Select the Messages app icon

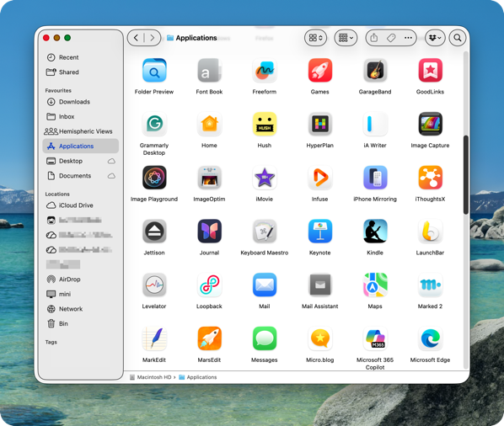coord(265,338)
